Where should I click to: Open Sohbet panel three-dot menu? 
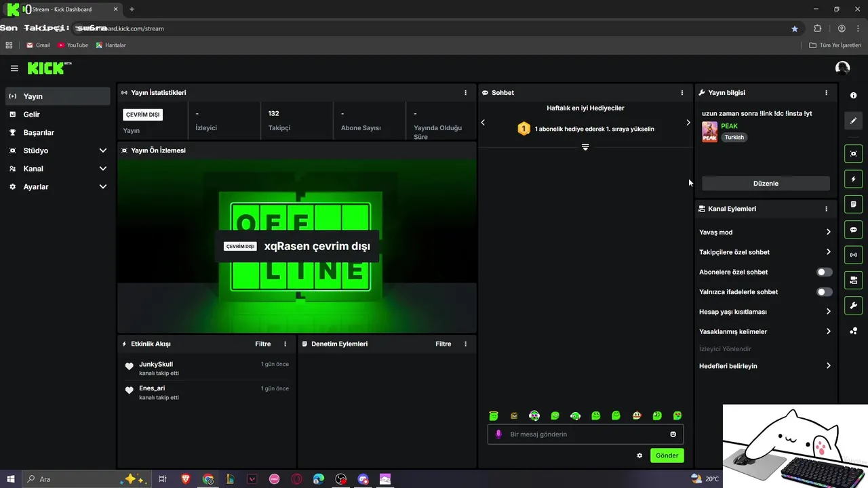(682, 92)
